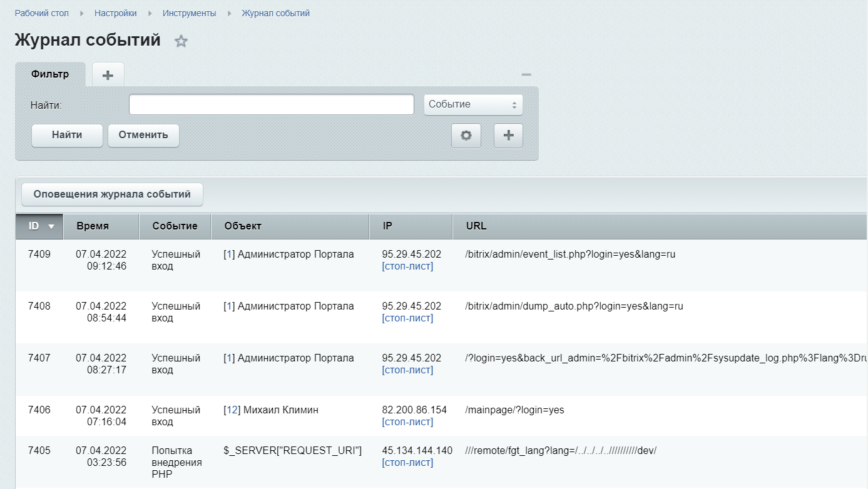This screenshot has height=489, width=868.
Task: Open Оповещения журнала событий
Action: click(x=112, y=194)
